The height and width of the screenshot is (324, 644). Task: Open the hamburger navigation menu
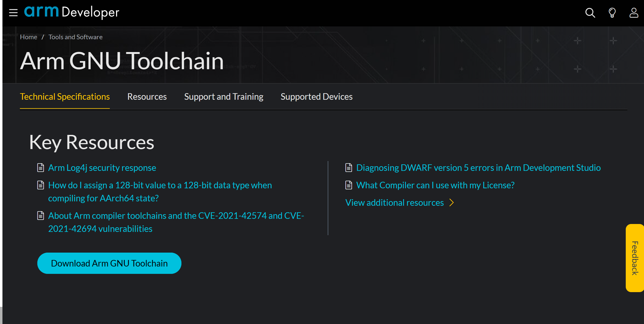tap(13, 13)
